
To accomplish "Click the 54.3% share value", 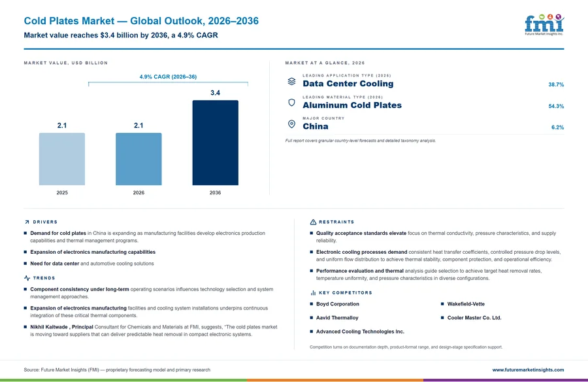I will (556, 107).
